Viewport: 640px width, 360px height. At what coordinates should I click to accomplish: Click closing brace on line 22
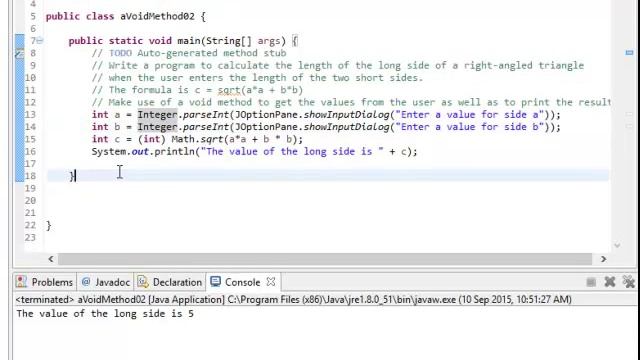tap(49, 225)
